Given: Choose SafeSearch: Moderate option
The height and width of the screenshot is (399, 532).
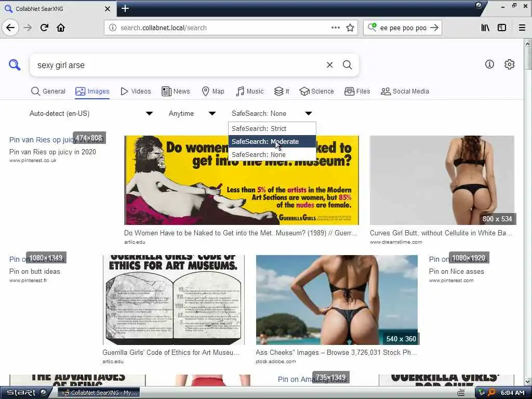Looking at the screenshot, I should click(x=272, y=141).
